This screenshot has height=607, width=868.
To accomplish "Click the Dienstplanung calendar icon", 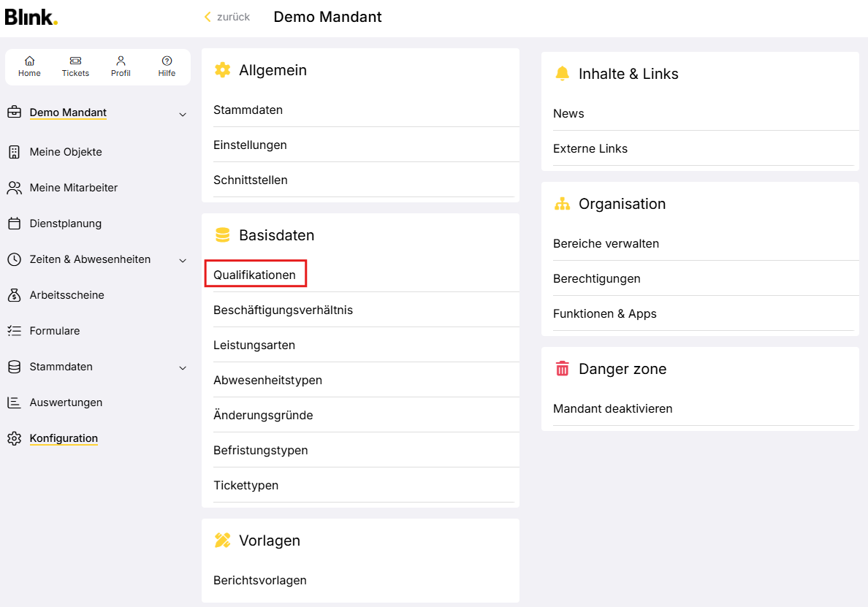I will pos(14,224).
